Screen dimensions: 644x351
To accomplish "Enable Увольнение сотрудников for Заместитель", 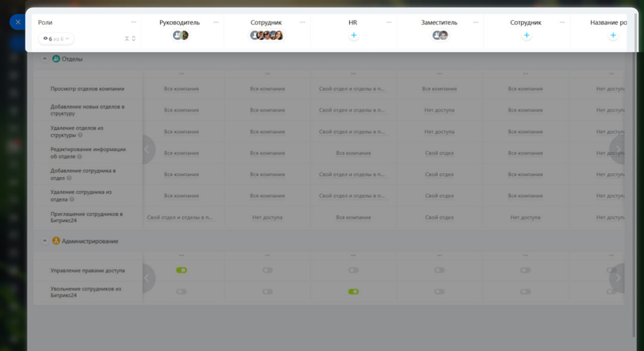I will 440,292.
